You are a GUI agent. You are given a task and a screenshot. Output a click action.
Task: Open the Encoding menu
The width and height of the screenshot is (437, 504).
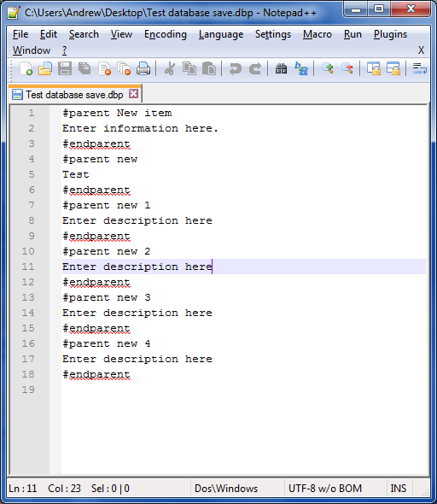[x=166, y=34]
